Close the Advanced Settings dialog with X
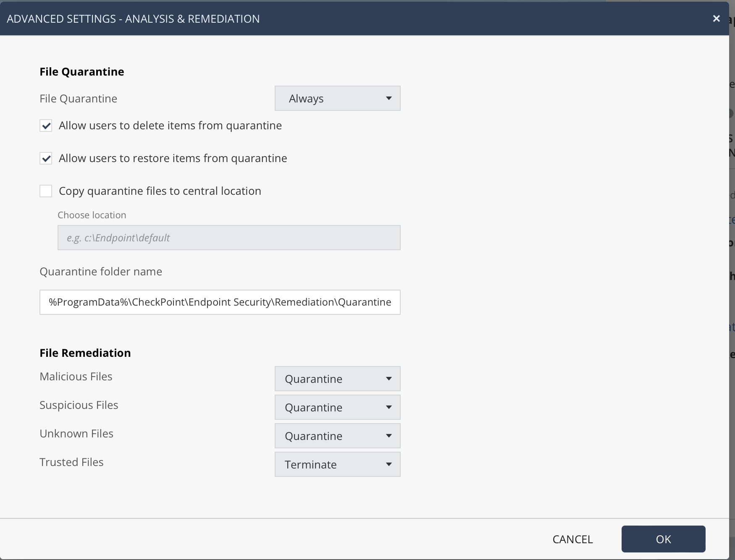 (716, 18)
